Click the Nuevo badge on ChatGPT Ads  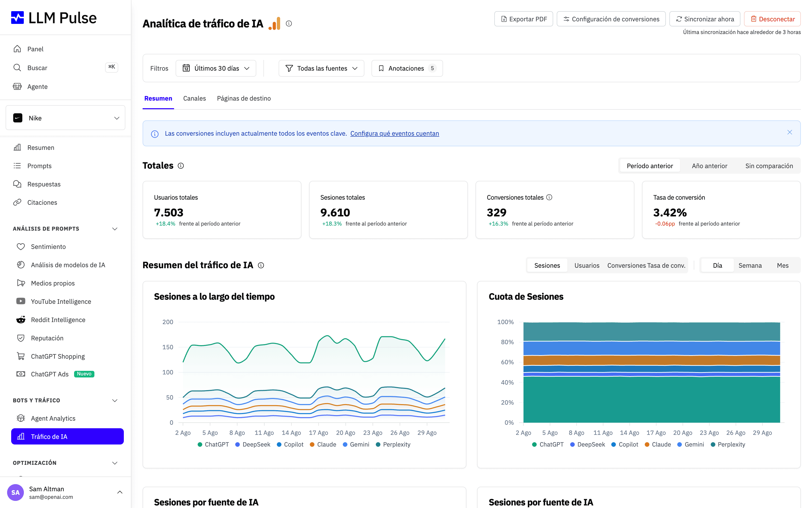coord(84,374)
